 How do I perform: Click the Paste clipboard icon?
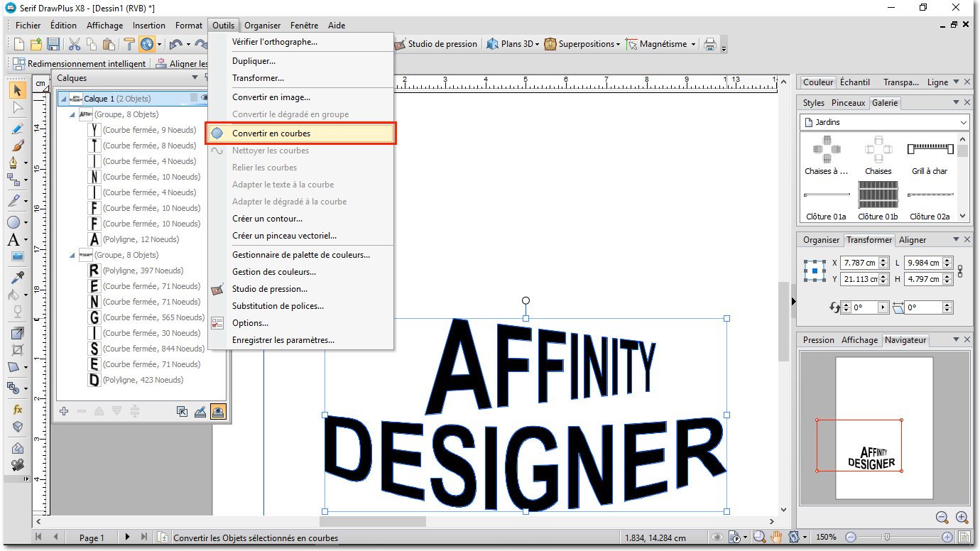(109, 44)
